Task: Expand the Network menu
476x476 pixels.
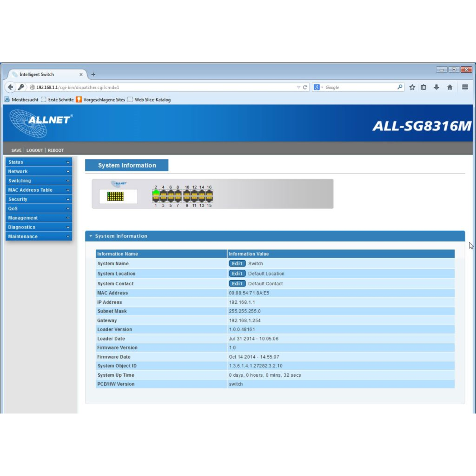Action: [39, 171]
